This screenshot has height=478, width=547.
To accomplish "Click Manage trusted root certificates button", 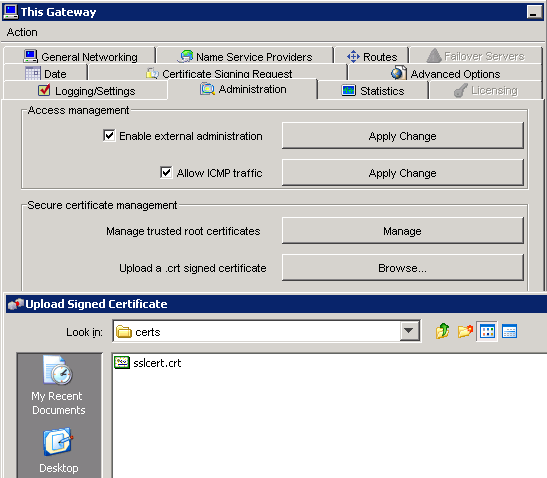I will (x=403, y=231).
